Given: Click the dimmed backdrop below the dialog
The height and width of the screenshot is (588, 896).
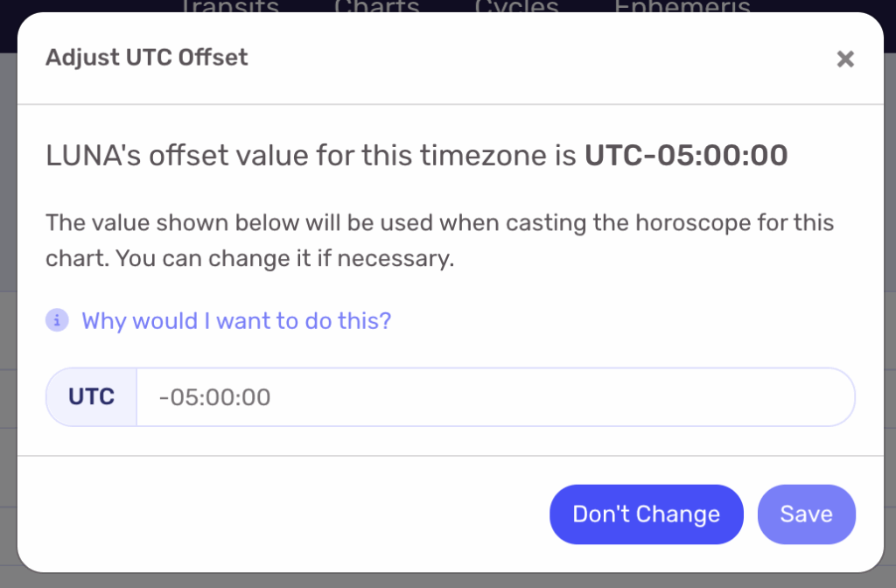Looking at the screenshot, I should click(x=437, y=581).
